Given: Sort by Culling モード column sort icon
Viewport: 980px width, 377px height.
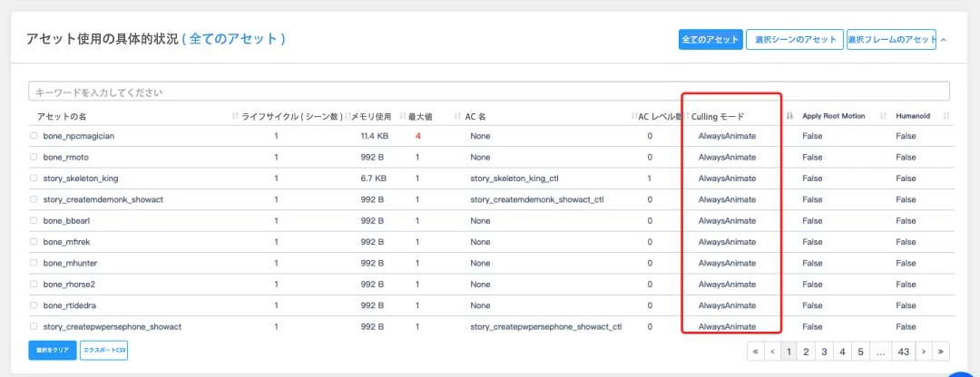Looking at the screenshot, I should 789,116.
